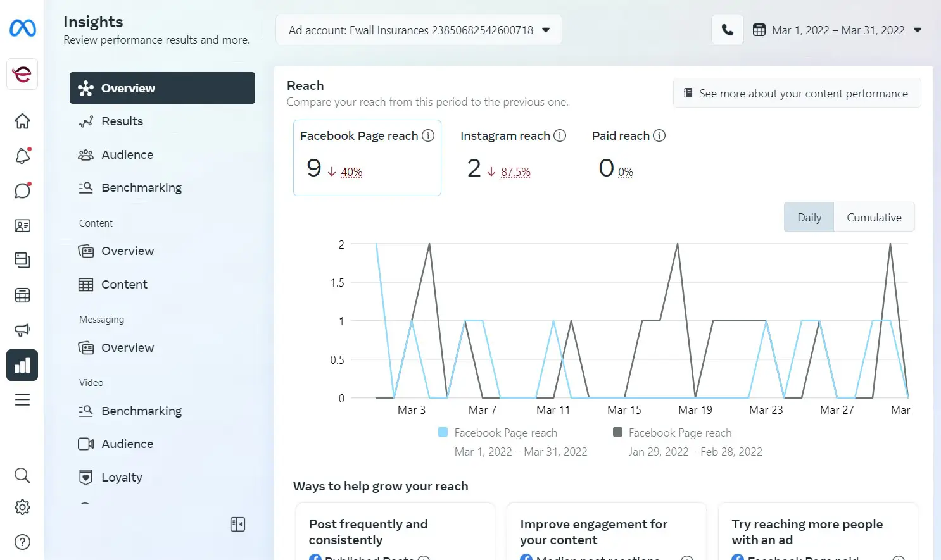Click the Help question mark icon

[x=23, y=542]
